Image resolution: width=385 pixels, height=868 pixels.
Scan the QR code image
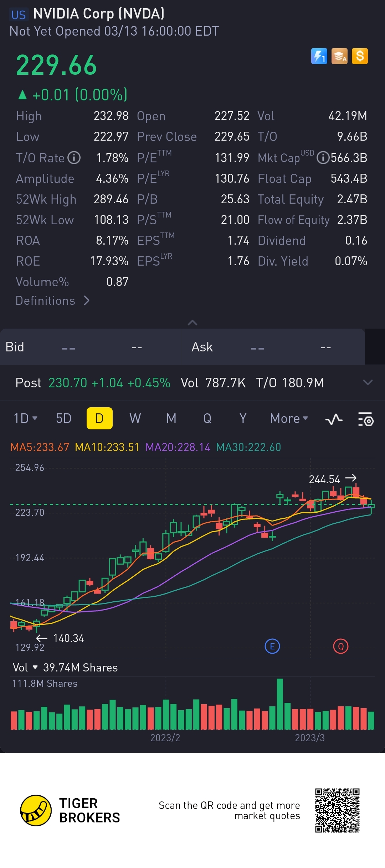pyautogui.click(x=337, y=811)
